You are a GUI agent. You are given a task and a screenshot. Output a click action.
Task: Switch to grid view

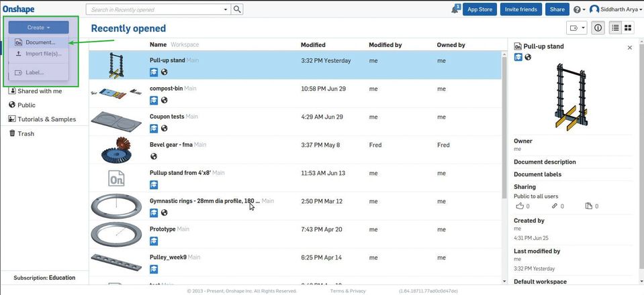point(628,28)
